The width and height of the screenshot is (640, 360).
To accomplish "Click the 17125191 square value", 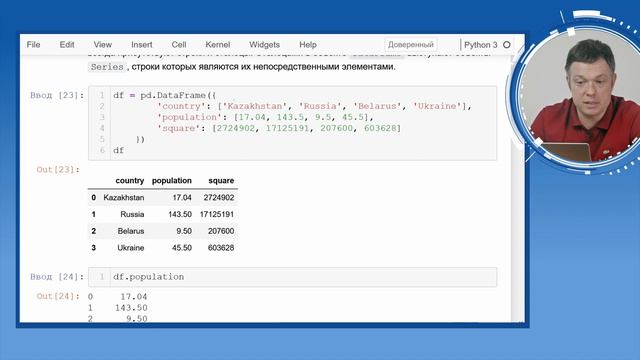I will (x=217, y=214).
